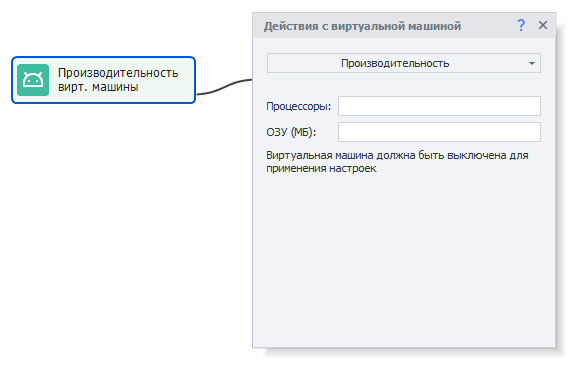
Task: Open help via the question mark icon
Action: (x=521, y=25)
